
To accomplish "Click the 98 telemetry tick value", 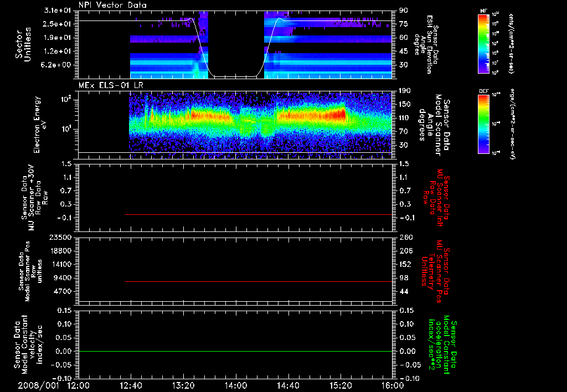I will [404, 278].
